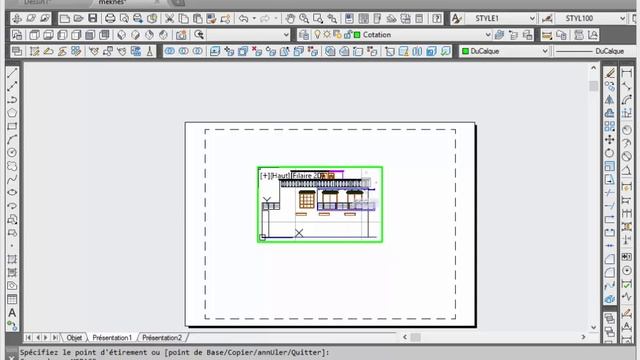Click the drawing thumbnail inside green viewport

[x=320, y=205]
